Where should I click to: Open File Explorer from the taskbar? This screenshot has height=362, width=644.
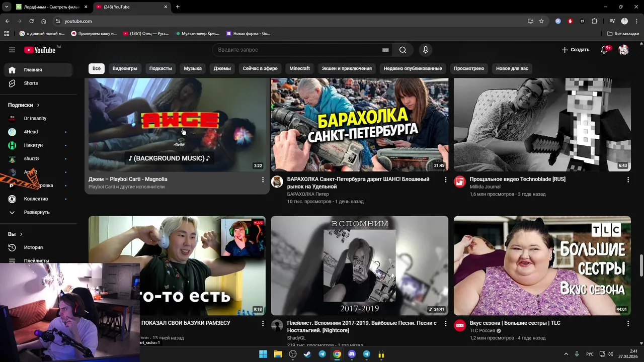coord(278,354)
